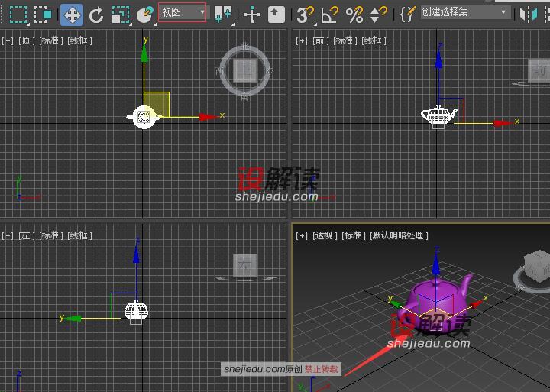Toggle Window/Crossing selection mode
This screenshot has width=550, height=392.
[x=43, y=15]
